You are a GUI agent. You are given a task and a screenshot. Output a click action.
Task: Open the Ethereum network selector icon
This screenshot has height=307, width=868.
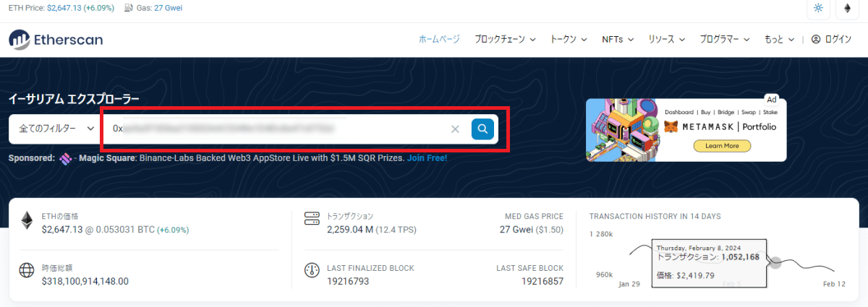point(847,8)
